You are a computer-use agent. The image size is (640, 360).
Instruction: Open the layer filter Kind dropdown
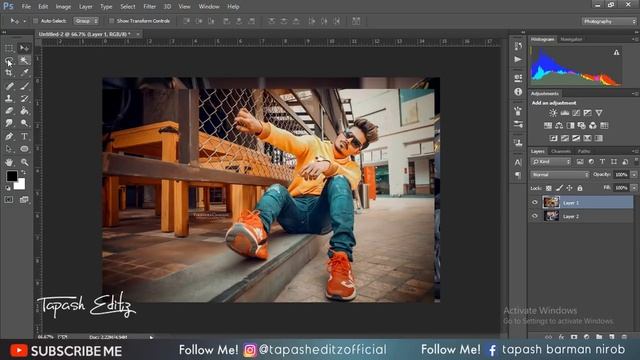pos(551,162)
